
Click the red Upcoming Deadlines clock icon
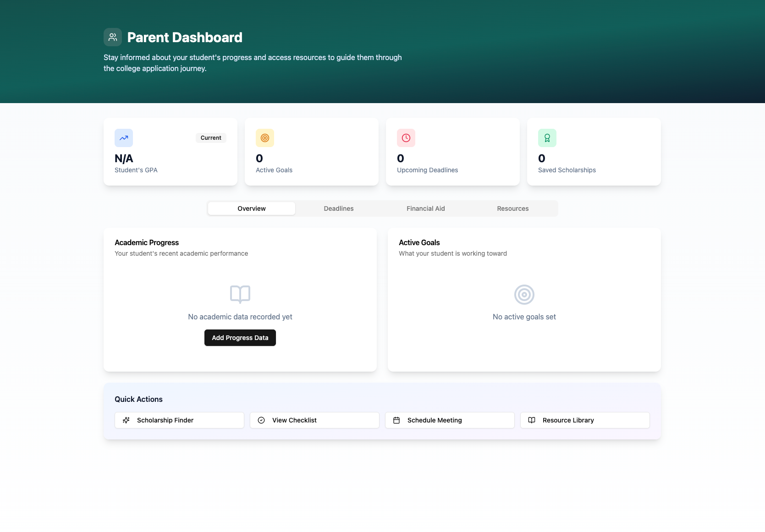[x=406, y=138]
